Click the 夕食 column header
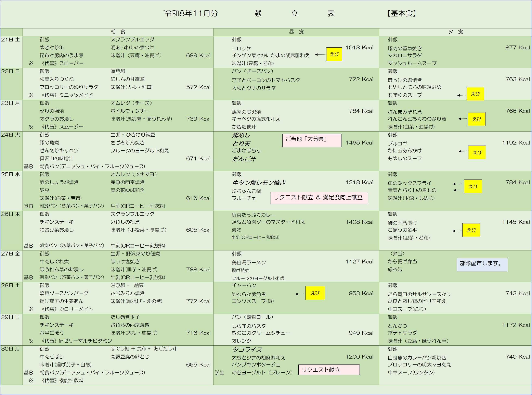 tap(456, 32)
